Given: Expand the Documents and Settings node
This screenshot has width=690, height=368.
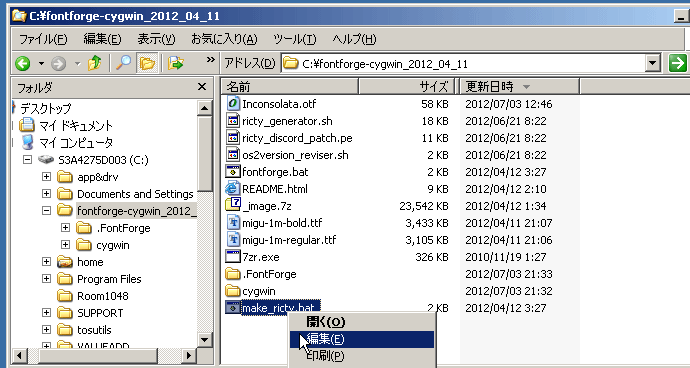Looking at the screenshot, I should click(x=46, y=193).
